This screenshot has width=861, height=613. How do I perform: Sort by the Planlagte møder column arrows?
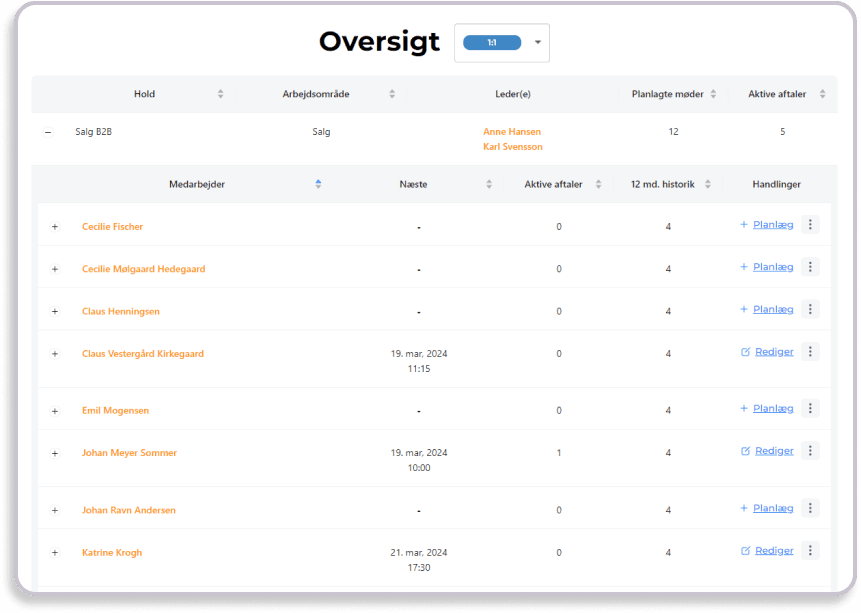pos(713,94)
